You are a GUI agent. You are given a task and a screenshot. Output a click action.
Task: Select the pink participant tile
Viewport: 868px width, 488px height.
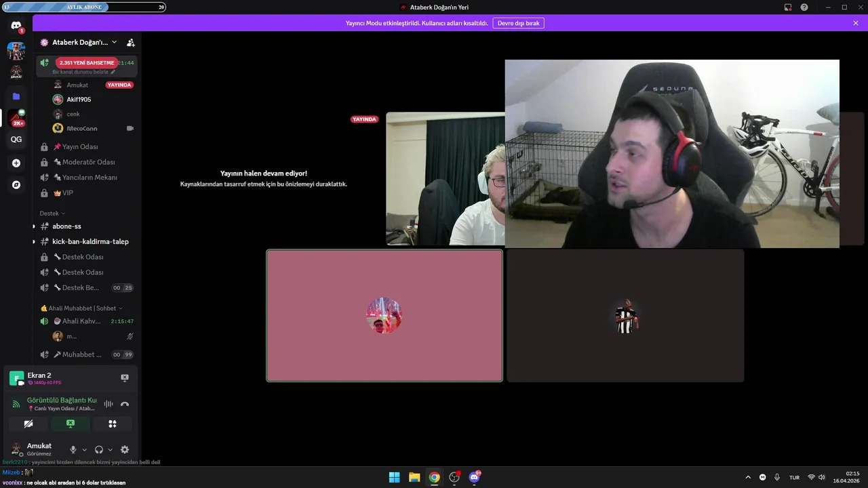[x=384, y=316]
